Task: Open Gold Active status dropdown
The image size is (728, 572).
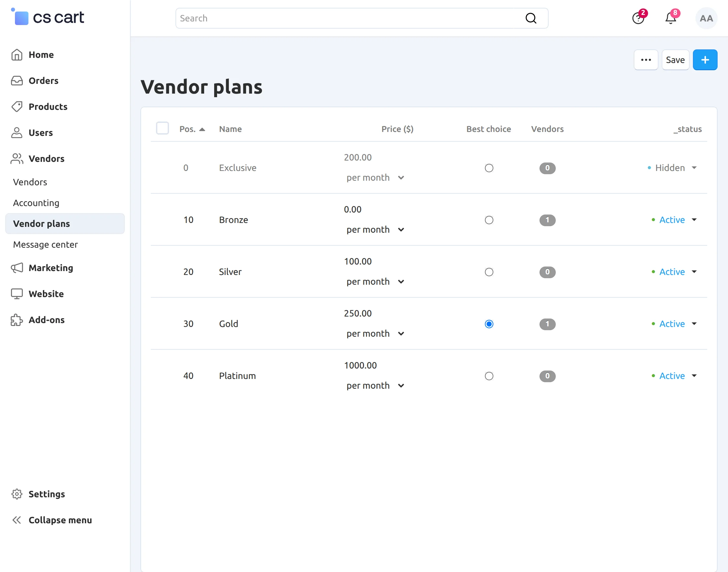Action: point(674,324)
